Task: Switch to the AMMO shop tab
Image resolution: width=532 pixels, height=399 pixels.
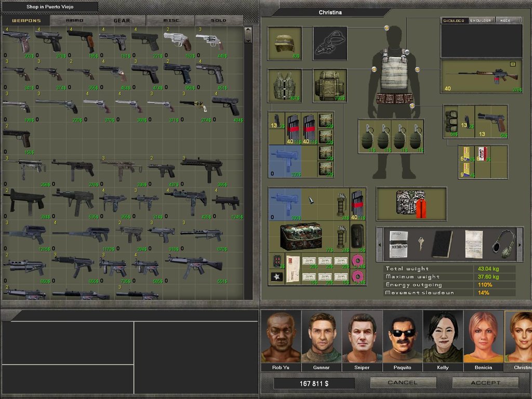Action: [x=75, y=20]
